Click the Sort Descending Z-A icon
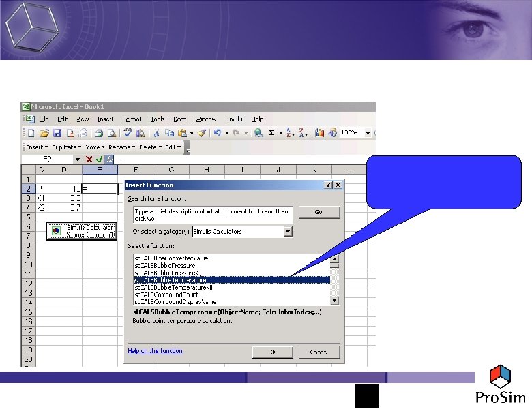The width and height of the screenshot is (532, 409). pyautogui.click(x=304, y=133)
